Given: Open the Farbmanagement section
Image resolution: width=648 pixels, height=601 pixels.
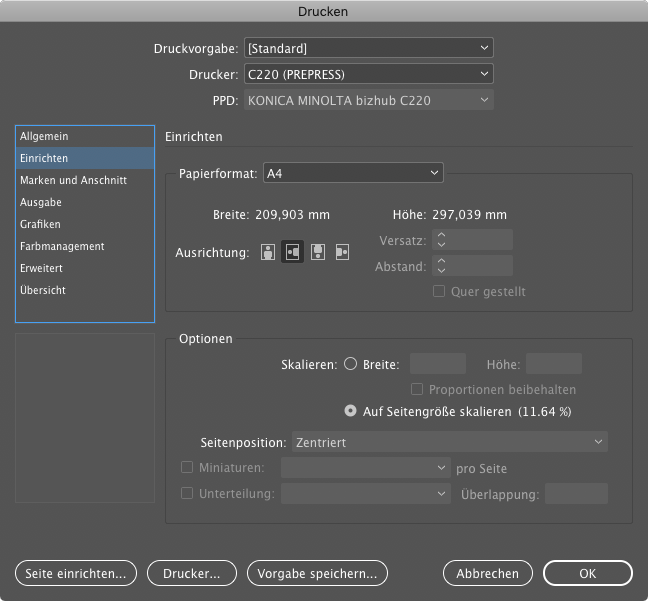Looking at the screenshot, I should 85,246.
